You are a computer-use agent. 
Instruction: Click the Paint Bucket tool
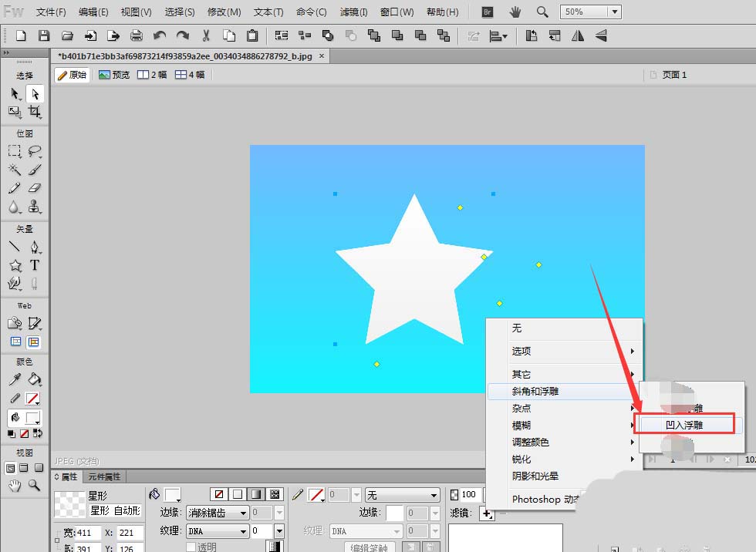[35, 379]
